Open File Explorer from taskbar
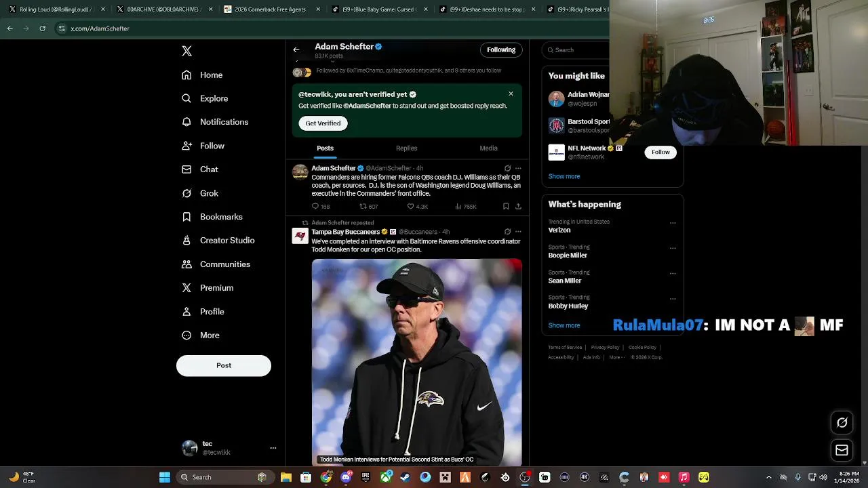Viewport: 868px width, 488px height. 286,477
